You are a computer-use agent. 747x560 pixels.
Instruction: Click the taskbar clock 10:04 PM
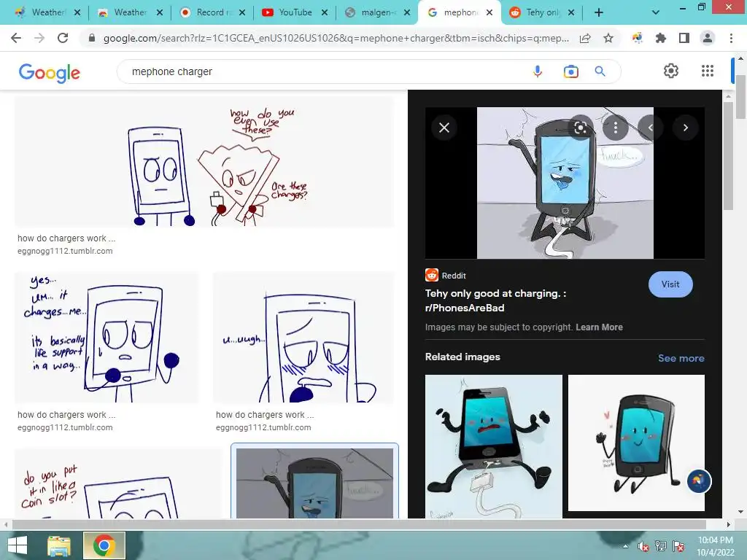[x=715, y=540]
